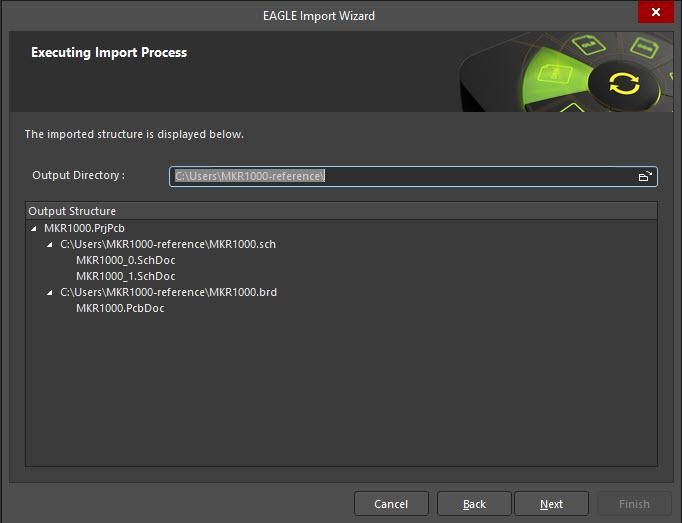Select the MKR1000.sch path row
682x523 pixels.
pyautogui.click(x=168, y=244)
